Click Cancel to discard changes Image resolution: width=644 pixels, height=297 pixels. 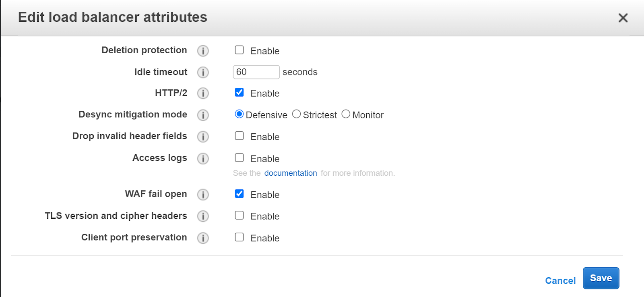tap(560, 280)
